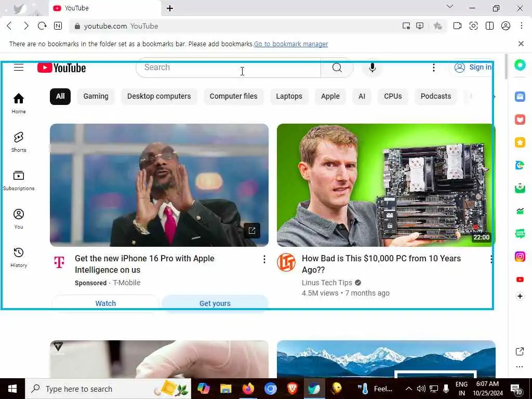Toggle the split view toolbar icon
532x399 pixels.
[489, 26]
